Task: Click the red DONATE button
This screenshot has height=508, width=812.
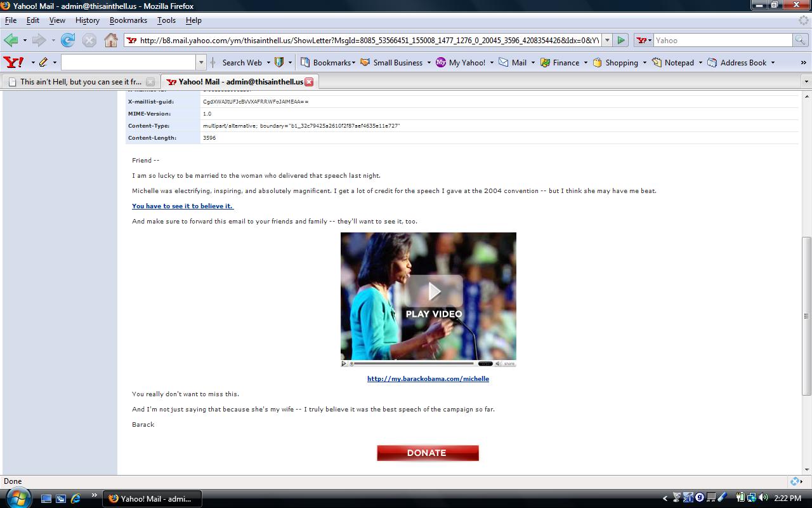Action: tap(428, 453)
